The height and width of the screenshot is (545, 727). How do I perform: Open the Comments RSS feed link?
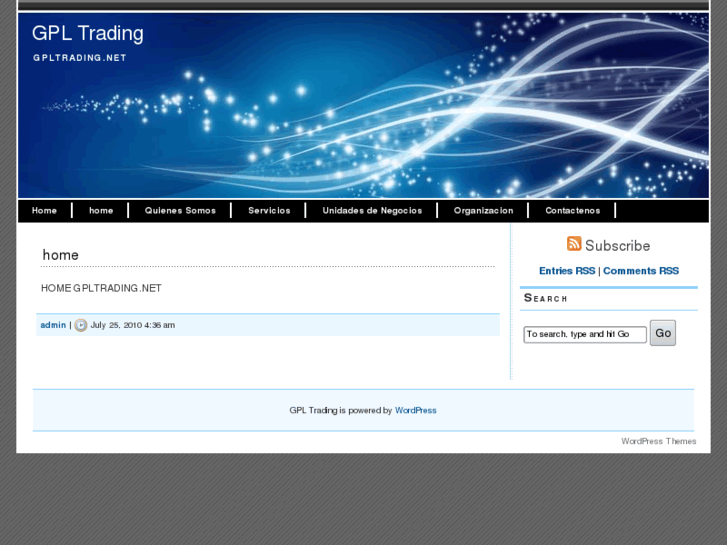coord(641,271)
